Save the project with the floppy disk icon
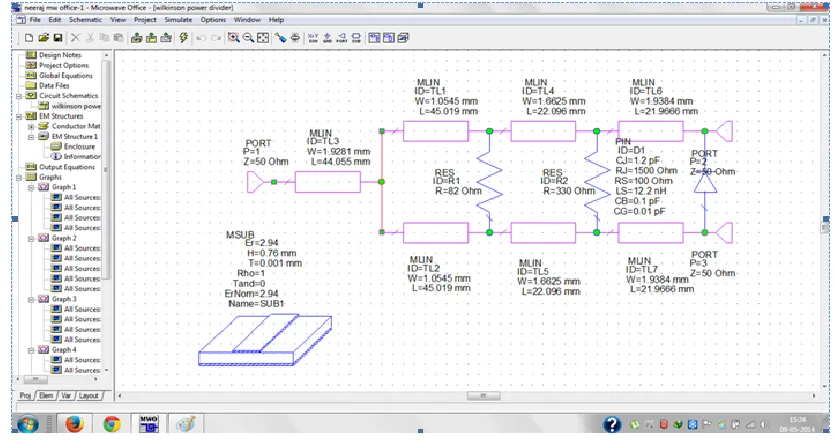The width and height of the screenshot is (834, 440). (58, 38)
